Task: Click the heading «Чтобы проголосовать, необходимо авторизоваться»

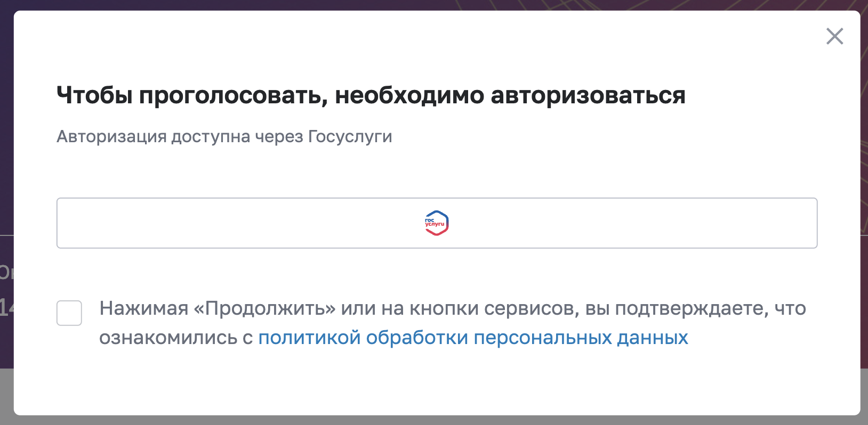Action: click(x=371, y=96)
